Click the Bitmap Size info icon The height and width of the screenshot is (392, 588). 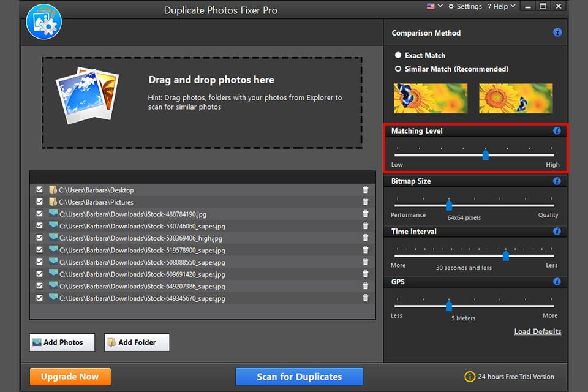[557, 181]
